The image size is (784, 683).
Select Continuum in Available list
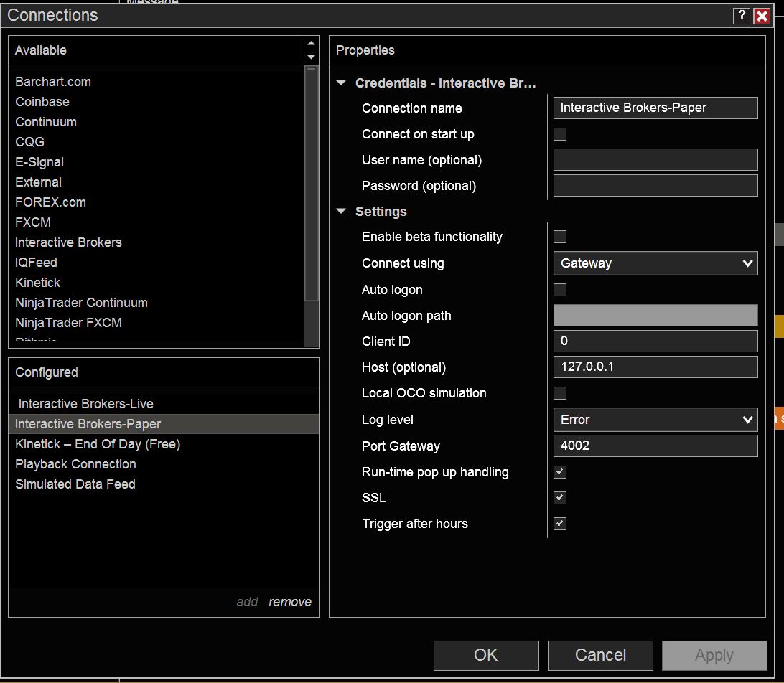coord(46,122)
